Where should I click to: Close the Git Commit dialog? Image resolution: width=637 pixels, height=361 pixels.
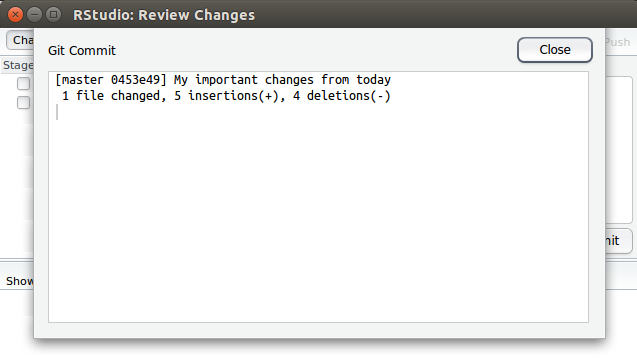coord(555,50)
